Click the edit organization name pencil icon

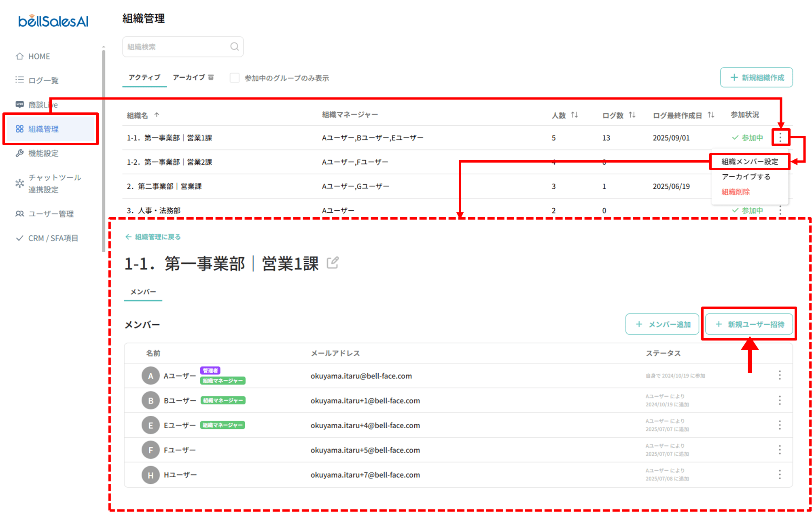tap(333, 263)
